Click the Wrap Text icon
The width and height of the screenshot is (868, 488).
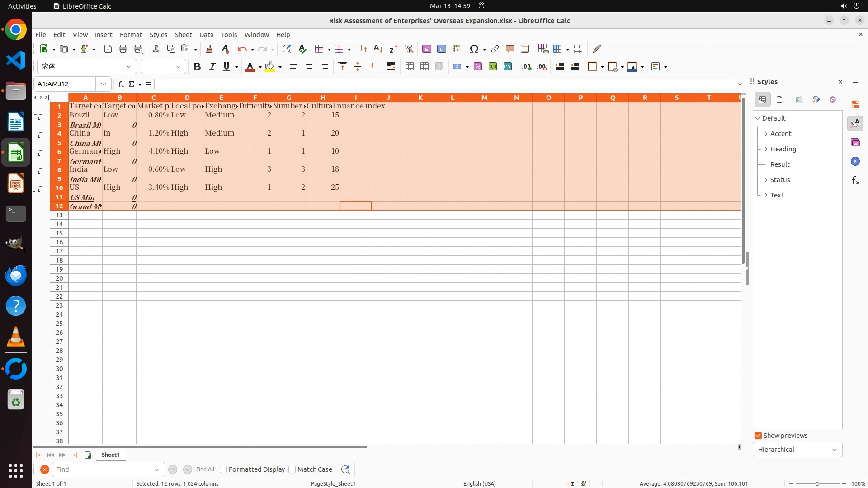click(391, 67)
